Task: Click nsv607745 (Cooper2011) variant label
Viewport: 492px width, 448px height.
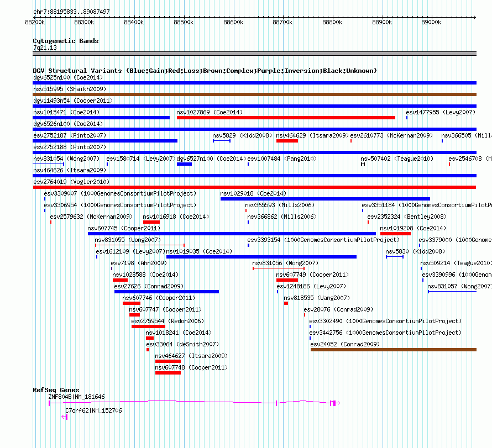Action: (x=124, y=228)
